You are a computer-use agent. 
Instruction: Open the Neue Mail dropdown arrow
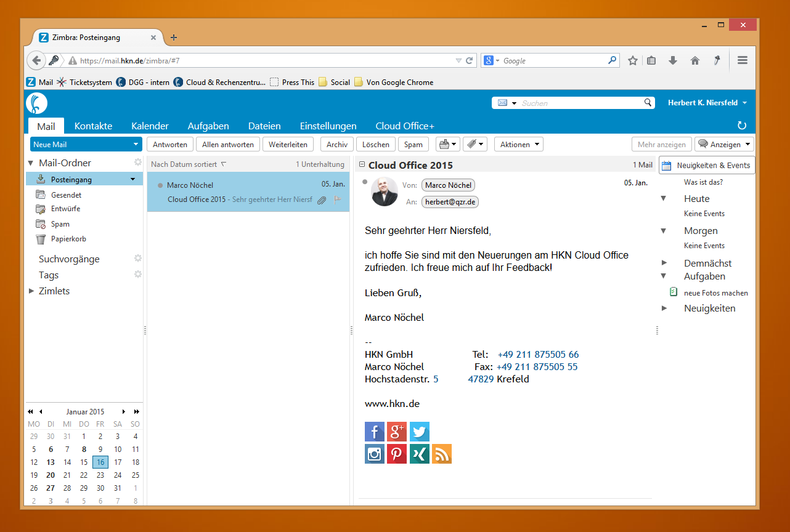pos(136,145)
